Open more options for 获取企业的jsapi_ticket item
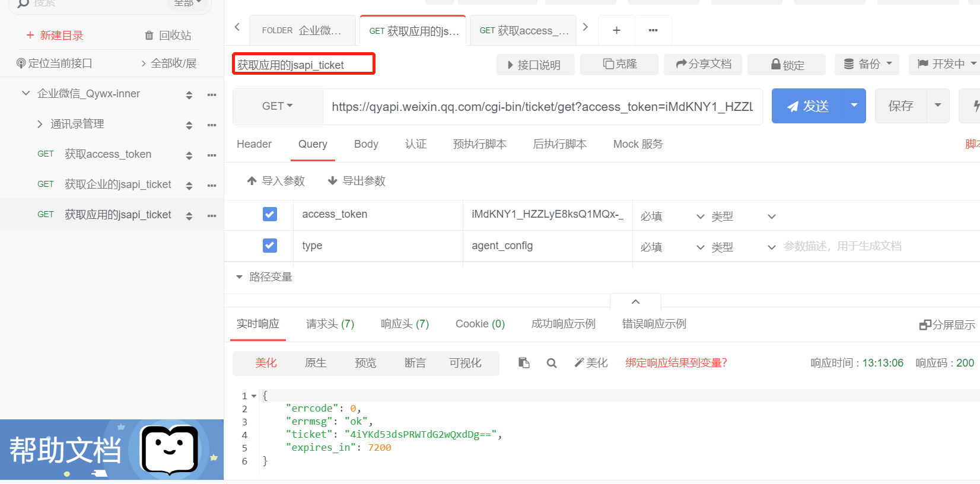The image size is (980, 484). (x=212, y=186)
